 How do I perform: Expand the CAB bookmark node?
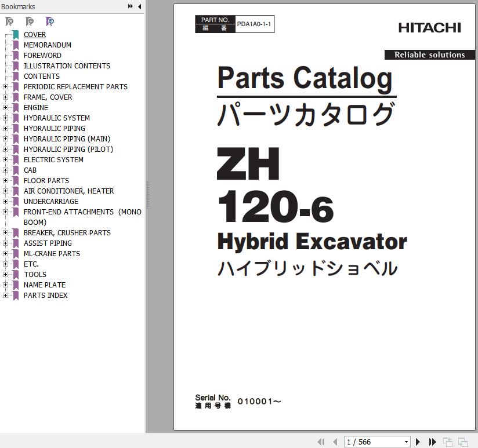coord(5,170)
